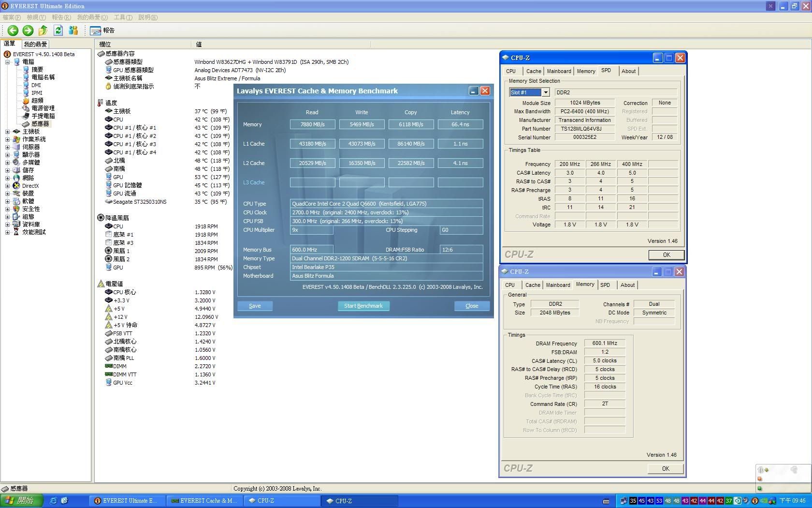Click the users icon in EVEREST toolbar
This screenshot has width=812, height=508.
tap(73, 30)
